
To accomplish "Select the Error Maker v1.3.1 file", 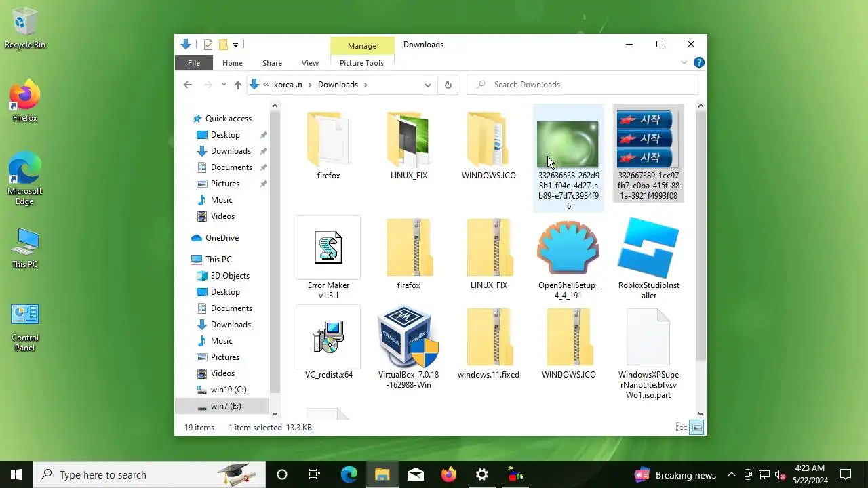I will point(328,258).
